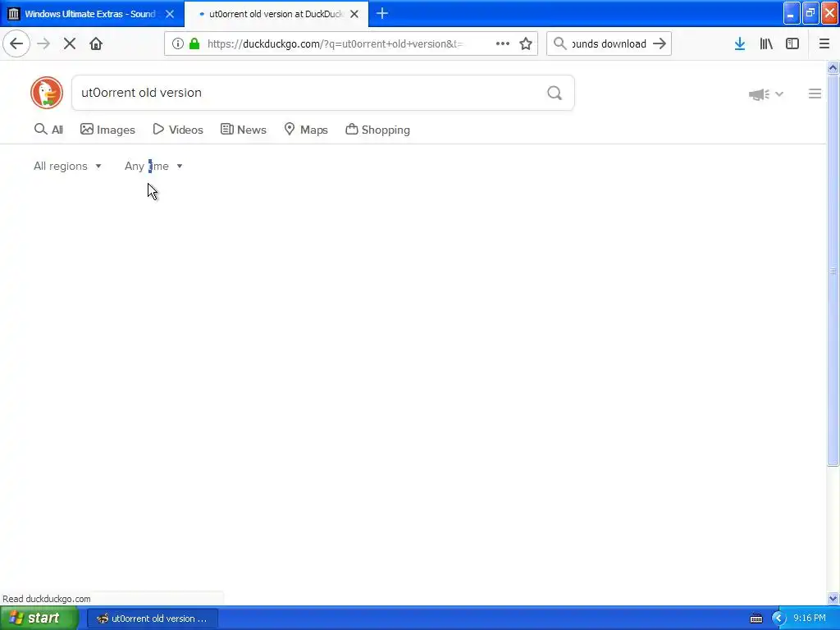
Task: Open the Downloads arrow in the toolbar
Action: click(x=740, y=44)
